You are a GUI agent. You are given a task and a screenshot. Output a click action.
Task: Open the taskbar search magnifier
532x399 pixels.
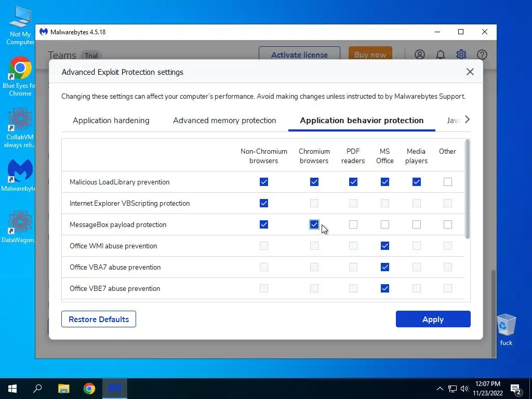pyautogui.click(x=37, y=389)
